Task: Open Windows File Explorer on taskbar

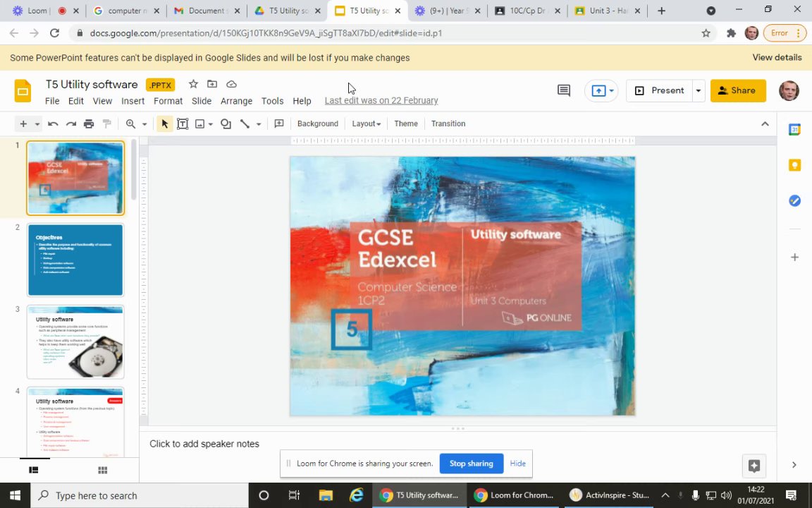Action: [325, 495]
